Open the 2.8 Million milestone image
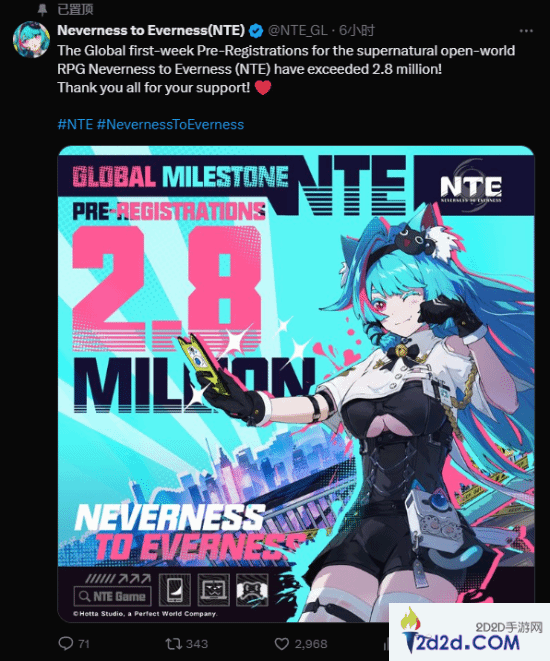 (x=296, y=384)
